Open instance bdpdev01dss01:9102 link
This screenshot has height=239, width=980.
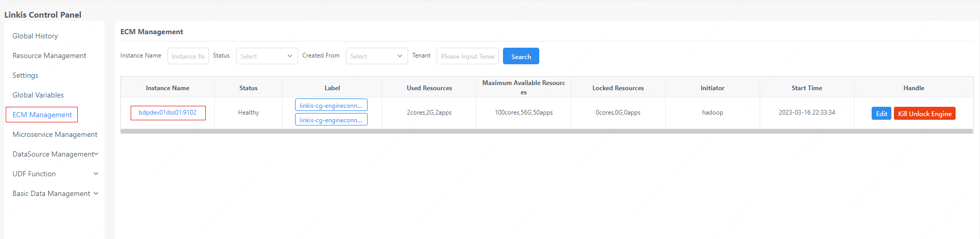coord(167,113)
